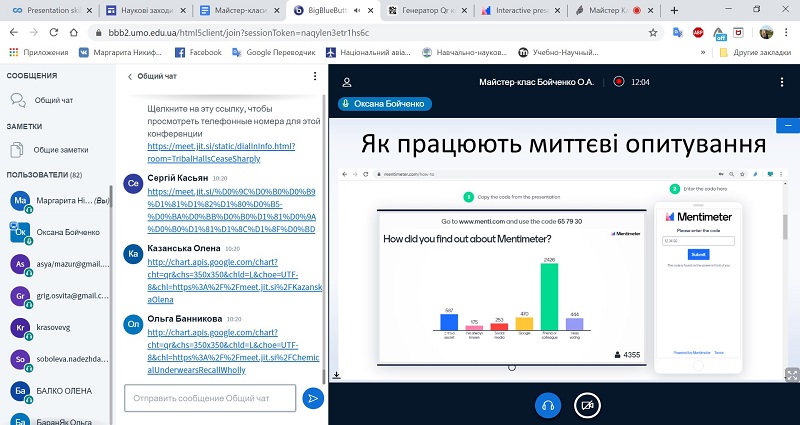Switch to the Interactive presentation tab

pyautogui.click(x=519, y=10)
